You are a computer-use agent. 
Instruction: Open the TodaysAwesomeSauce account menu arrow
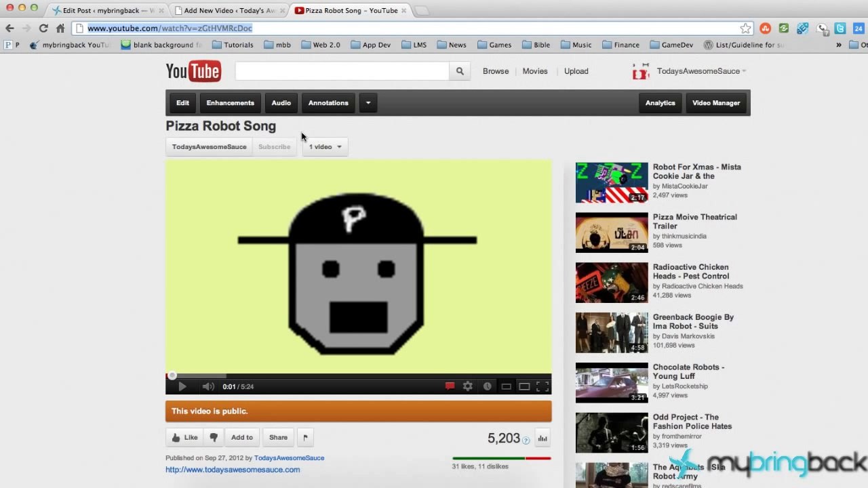[744, 71]
